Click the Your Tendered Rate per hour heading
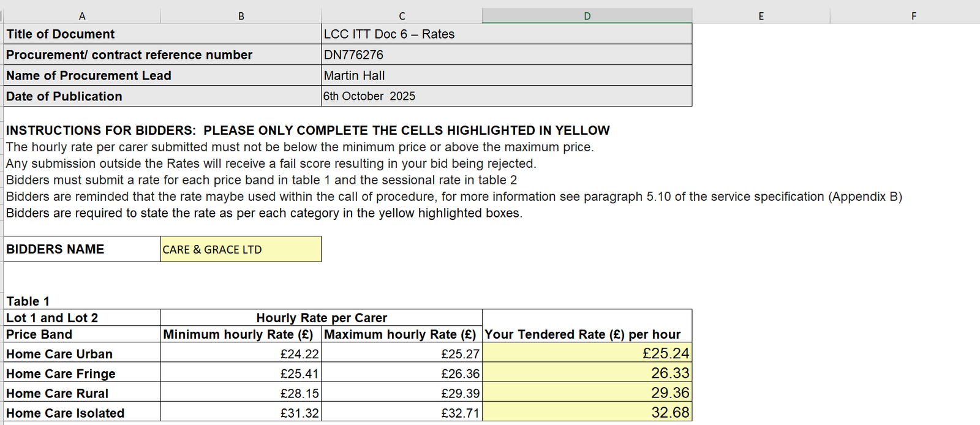The image size is (980, 425). pos(582,334)
